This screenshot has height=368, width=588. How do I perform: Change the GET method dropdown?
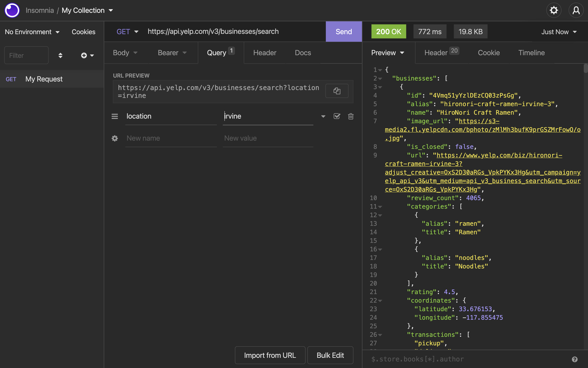pyautogui.click(x=127, y=32)
